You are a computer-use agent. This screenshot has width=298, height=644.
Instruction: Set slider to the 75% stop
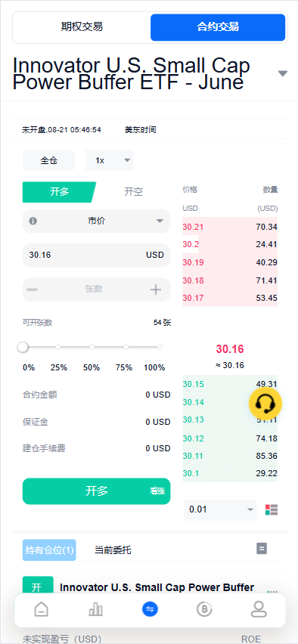click(x=126, y=348)
